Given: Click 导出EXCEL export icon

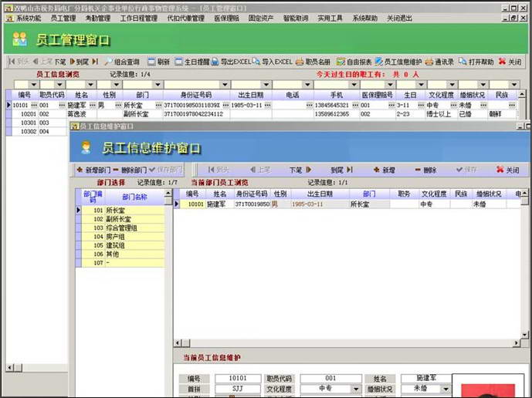Looking at the screenshot, I should (x=232, y=62).
